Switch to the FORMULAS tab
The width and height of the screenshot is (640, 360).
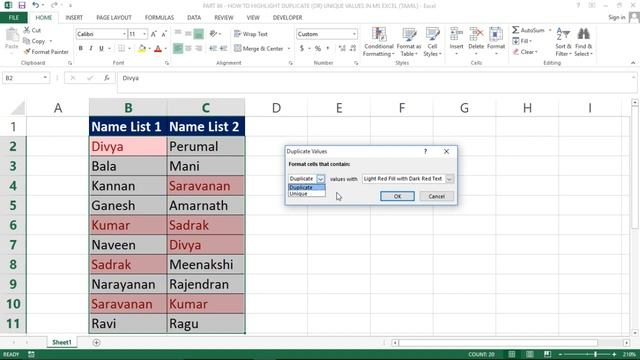point(159,18)
